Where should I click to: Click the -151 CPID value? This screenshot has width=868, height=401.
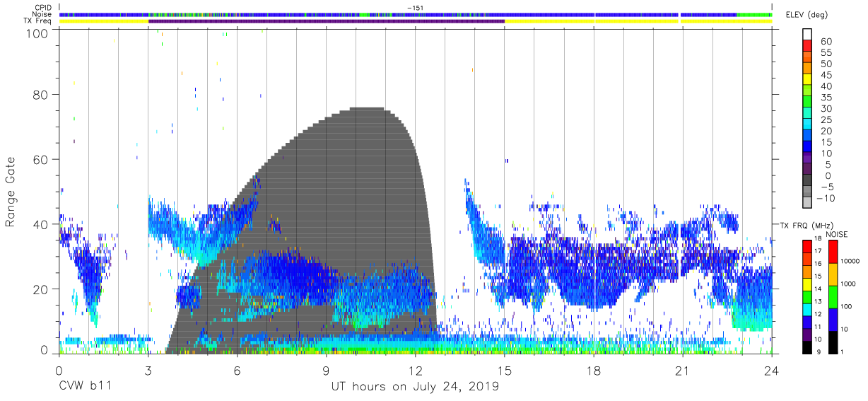click(x=415, y=7)
